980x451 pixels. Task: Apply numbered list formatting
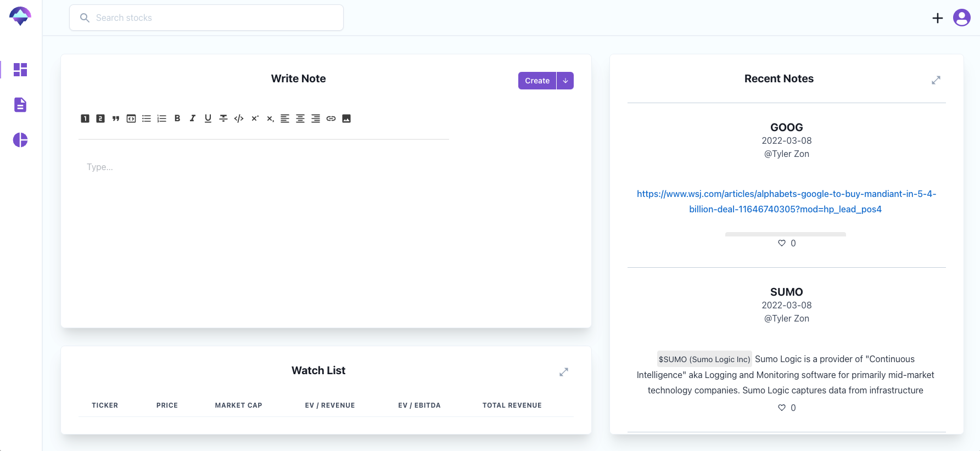pyautogui.click(x=162, y=119)
